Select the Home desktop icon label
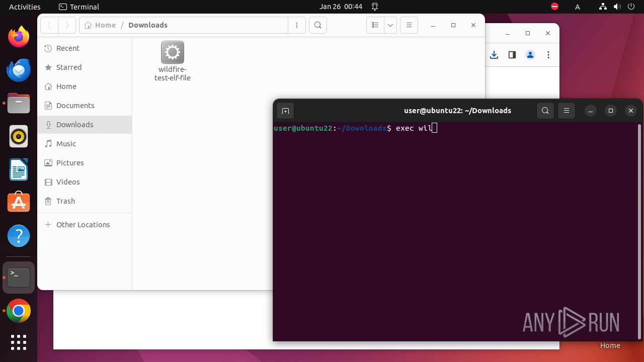 point(610,345)
